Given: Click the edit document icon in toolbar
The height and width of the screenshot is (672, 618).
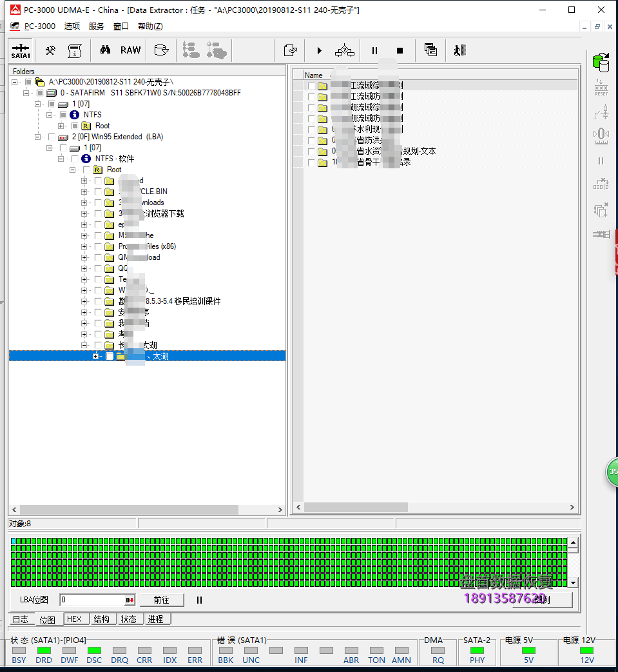Looking at the screenshot, I should point(291,50).
